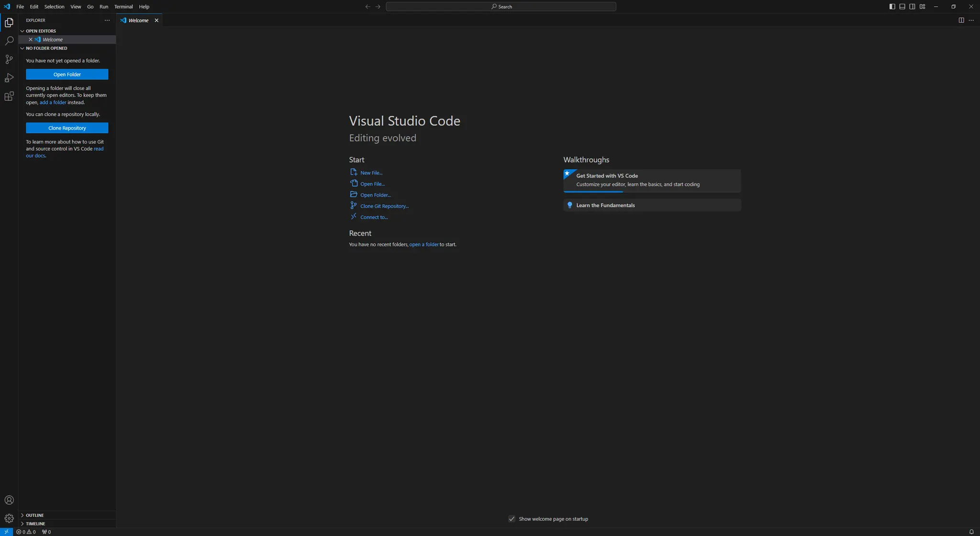Click the top Search command box
Screen dimensions: 980x536
(501, 7)
